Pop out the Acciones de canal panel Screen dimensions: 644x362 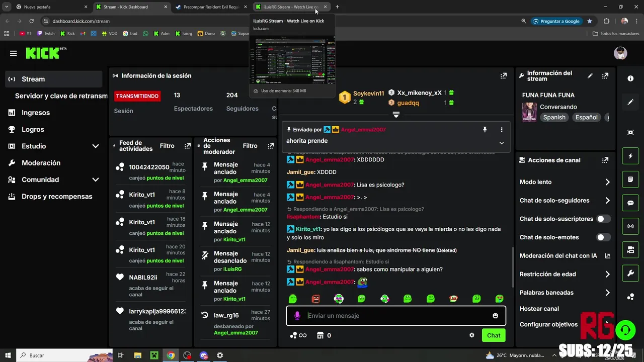[605, 160]
